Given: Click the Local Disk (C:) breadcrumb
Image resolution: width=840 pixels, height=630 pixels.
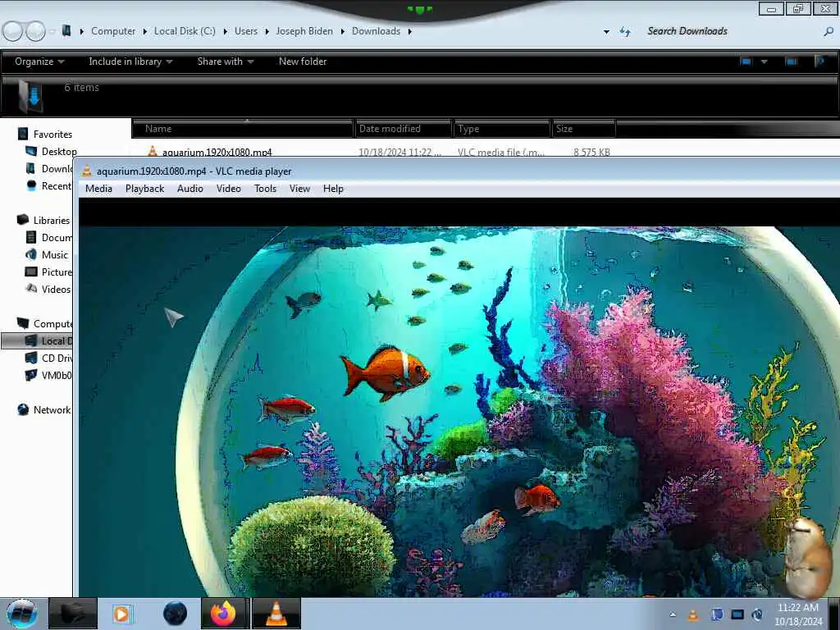Looking at the screenshot, I should click(185, 31).
